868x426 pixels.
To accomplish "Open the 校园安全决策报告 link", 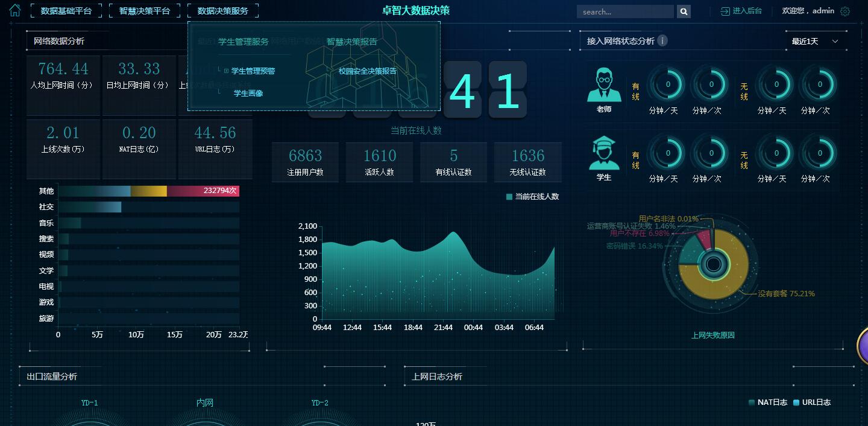I will click(367, 71).
